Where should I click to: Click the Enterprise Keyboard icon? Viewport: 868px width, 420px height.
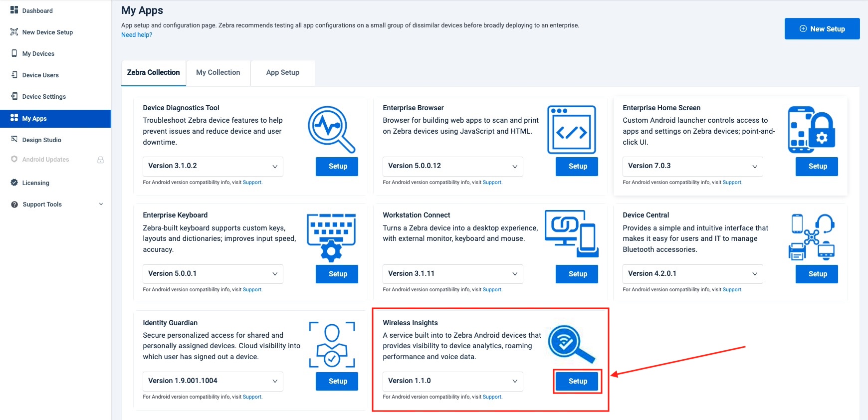[331, 237]
